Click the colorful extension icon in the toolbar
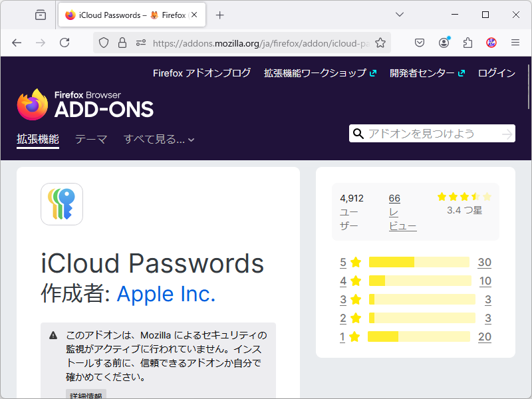This screenshot has height=399, width=532. (491, 42)
